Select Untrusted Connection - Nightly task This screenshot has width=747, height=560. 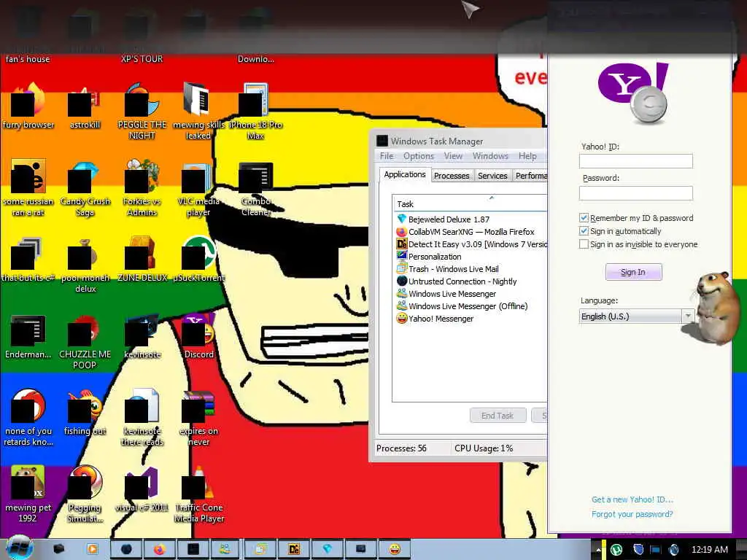[471, 281]
